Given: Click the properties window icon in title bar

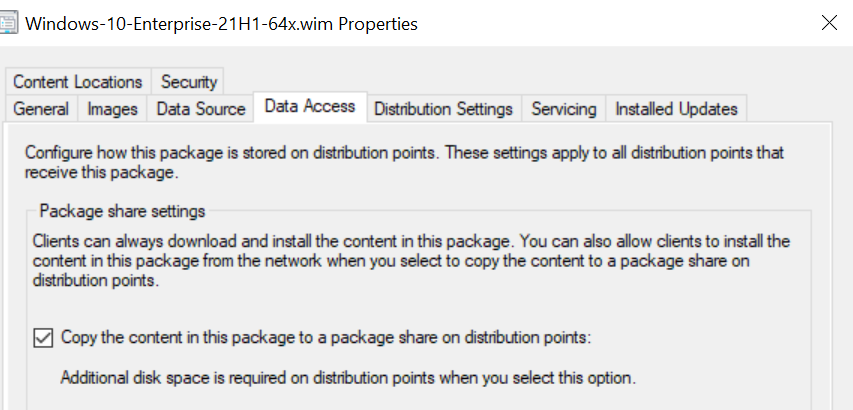Looking at the screenshot, I should (8, 23).
